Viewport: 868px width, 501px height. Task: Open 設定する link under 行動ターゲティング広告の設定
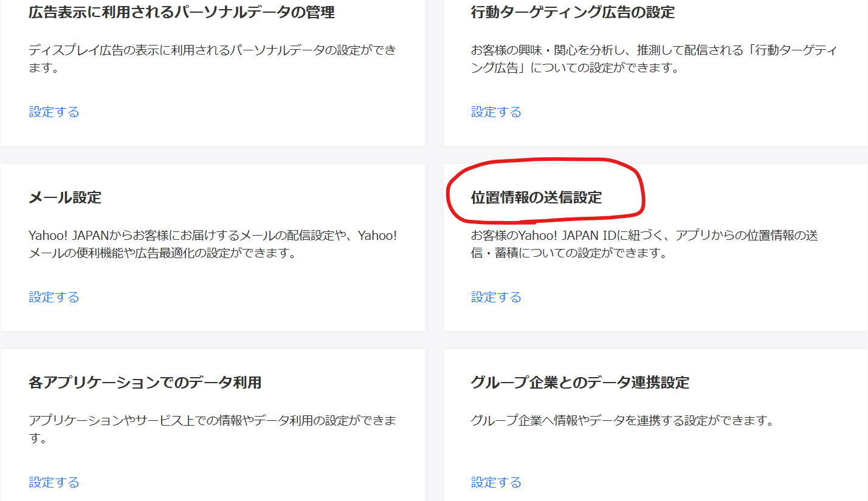click(x=496, y=112)
